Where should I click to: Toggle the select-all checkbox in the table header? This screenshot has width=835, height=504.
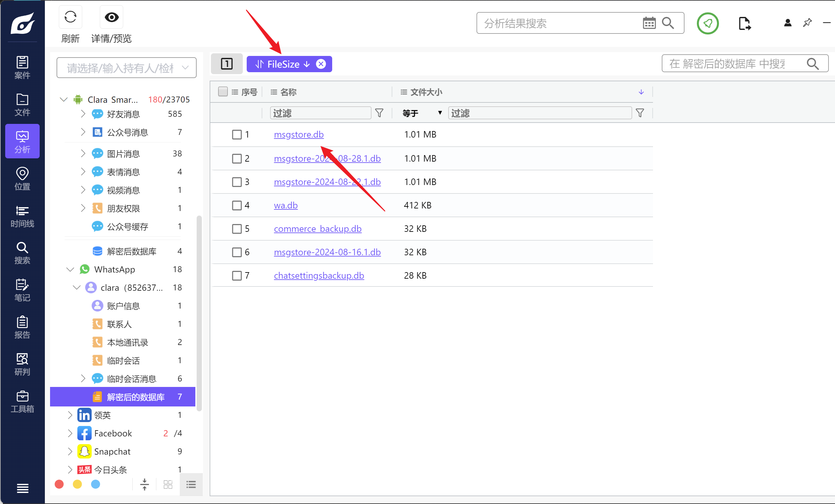(x=223, y=92)
